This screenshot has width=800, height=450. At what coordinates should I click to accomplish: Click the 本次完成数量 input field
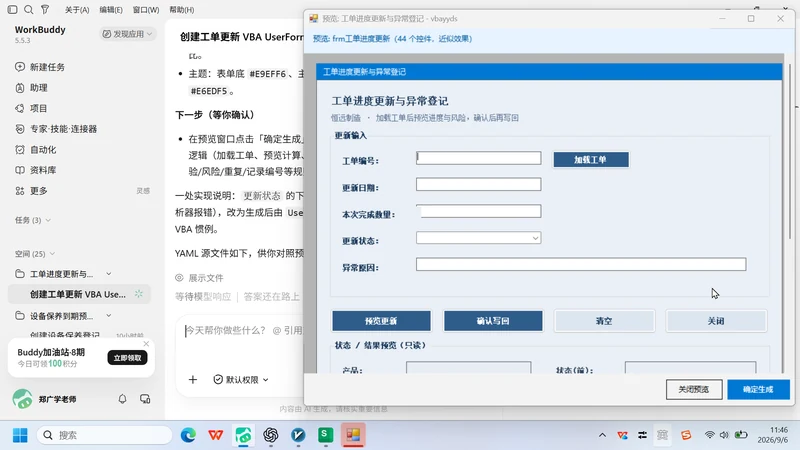[479, 211]
